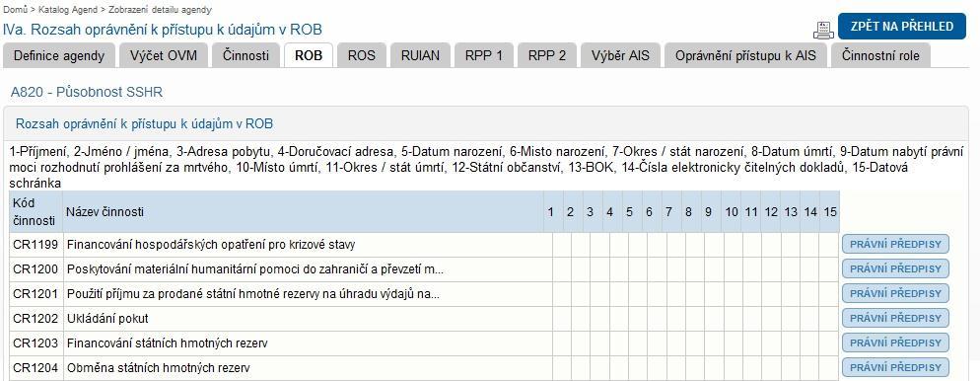Select the CR1204 code cell
Viewport: 980px width, 381px height.
coord(35,368)
